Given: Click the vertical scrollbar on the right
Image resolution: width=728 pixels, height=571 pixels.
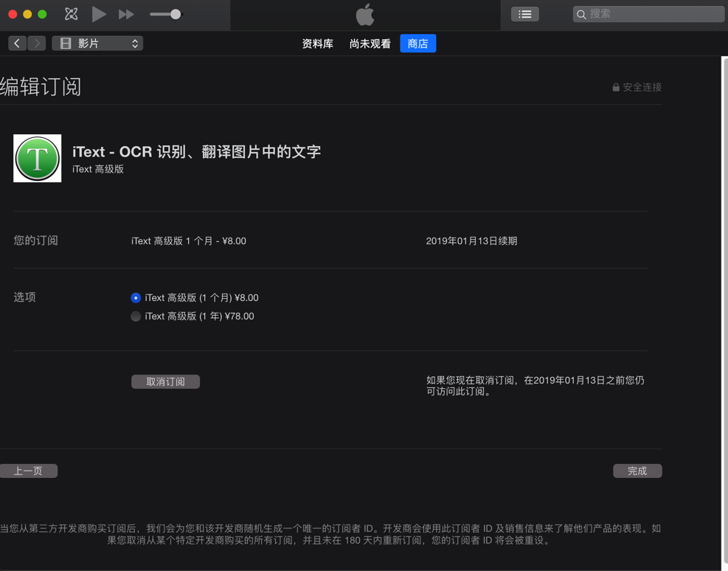Looking at the screenshot, I should [x=724, y=314].
